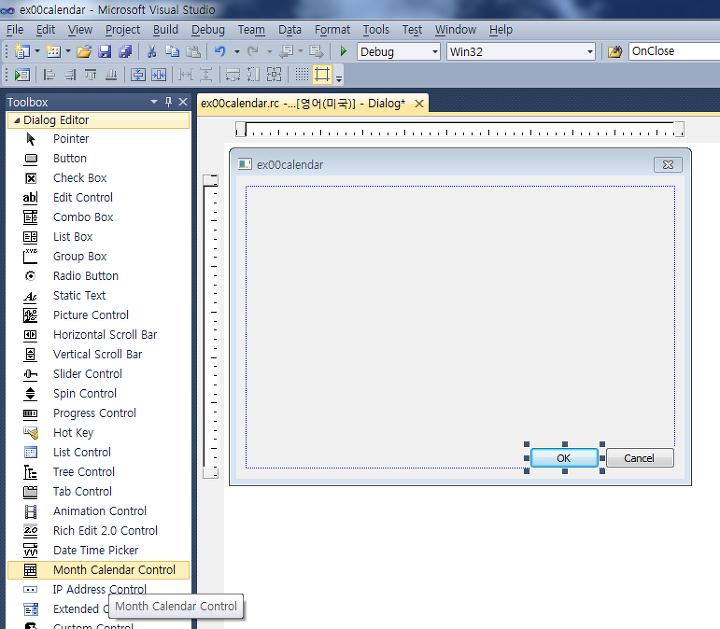Click the Open File folder icon

84,51
